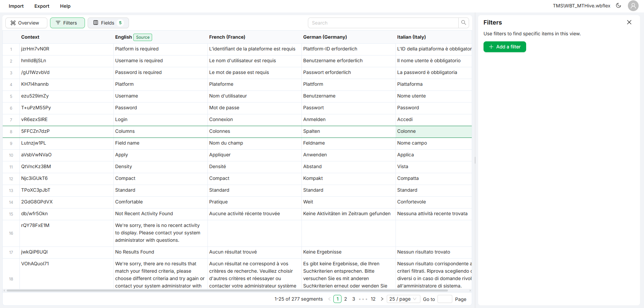
Task: Click the search magnifier icon
Action: pos(463,23)
